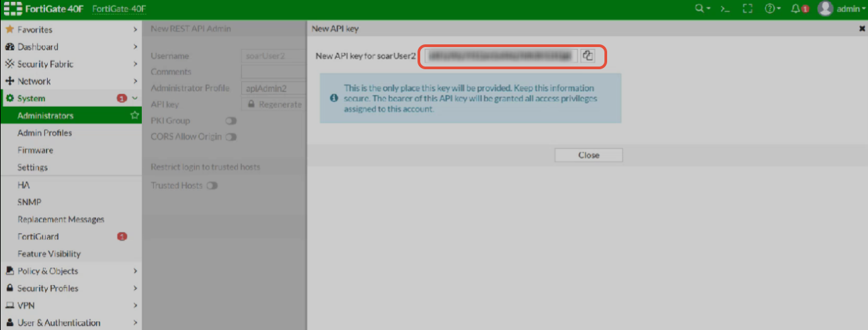Copy the new API key to clipboard
Image resolution: width=868 pixels, height=330 pixels.
pyautogui.click(x=588, y=56)
